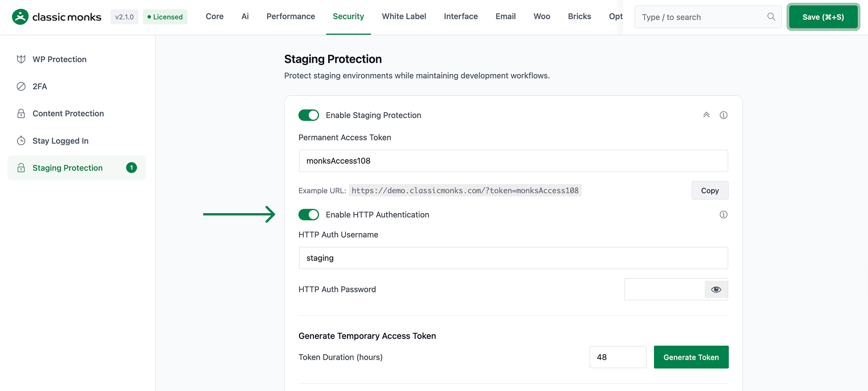The height and width of the screenshot is (391, 868).
Task: Switch to the Performance tab
Action: (290, 17)
